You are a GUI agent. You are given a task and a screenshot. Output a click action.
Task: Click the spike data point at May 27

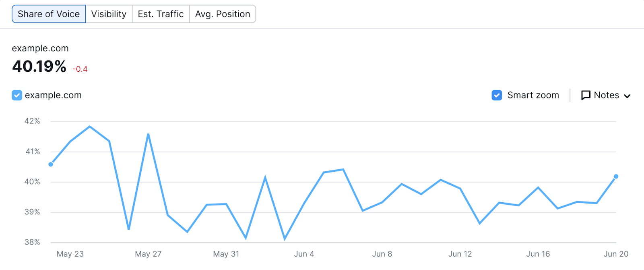[x=148, y=133]
